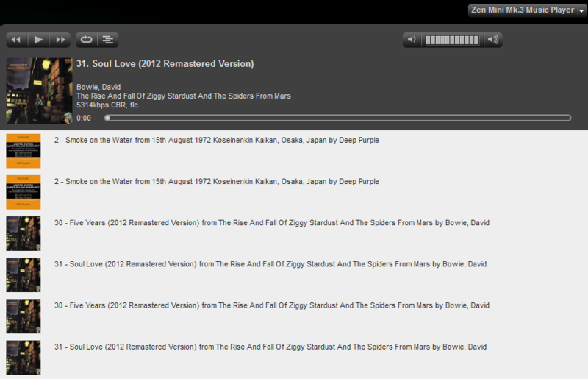Open artist link Bowie, David in now-playing
Screen dimensions: 588x379
click(x=98, y=87)
